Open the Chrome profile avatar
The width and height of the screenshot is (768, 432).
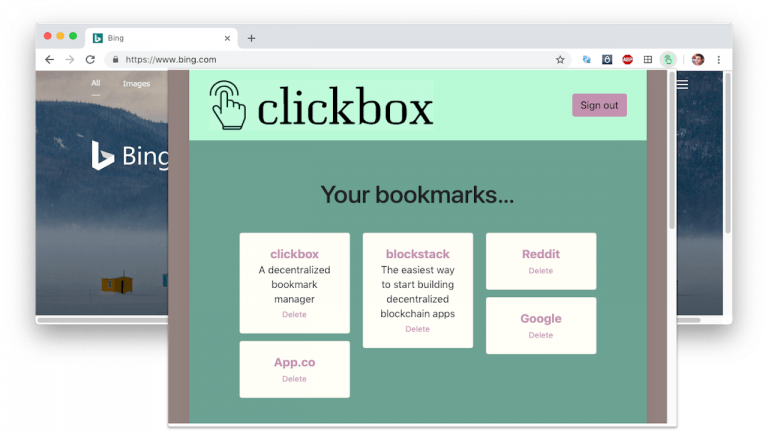[698, 60]
